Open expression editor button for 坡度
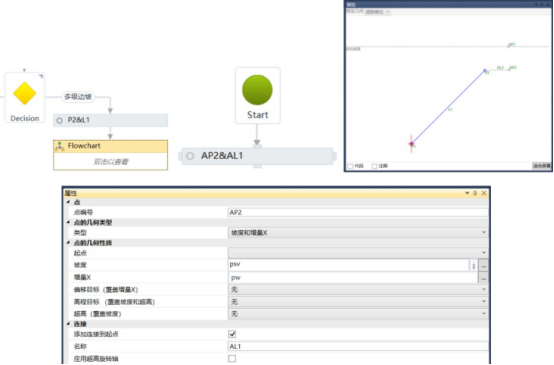 [483, 265]
